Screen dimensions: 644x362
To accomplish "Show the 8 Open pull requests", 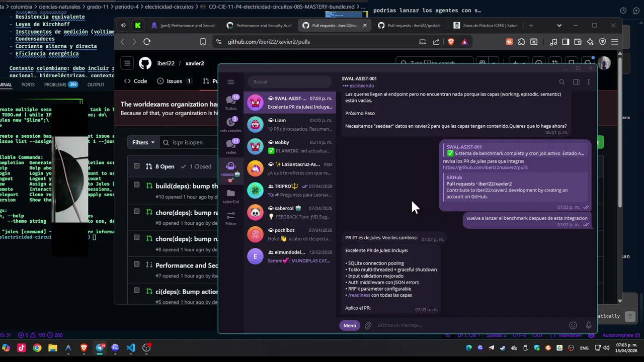I will 160,166.
